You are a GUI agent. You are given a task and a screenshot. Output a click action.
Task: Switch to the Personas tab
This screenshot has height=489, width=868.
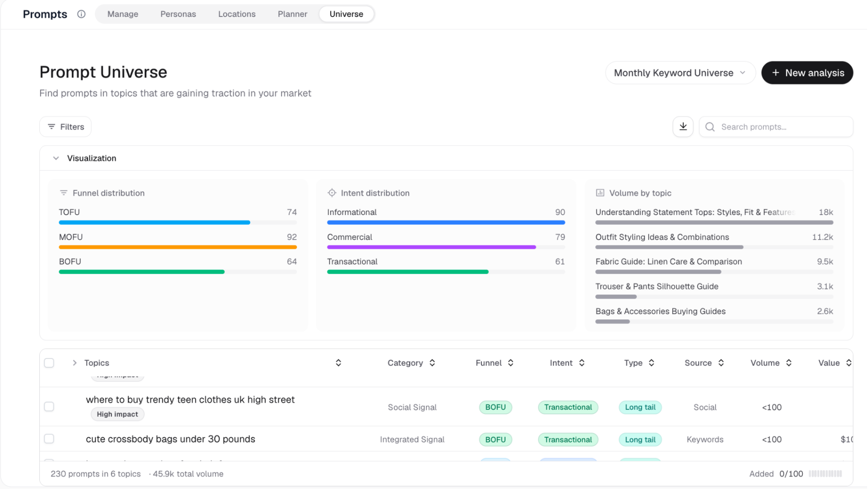coord(178,14)
